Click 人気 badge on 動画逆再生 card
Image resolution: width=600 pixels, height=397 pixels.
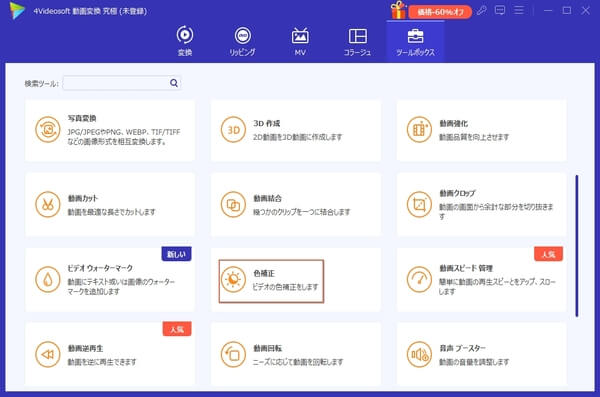pyautogui.click(x=177, y=329)
